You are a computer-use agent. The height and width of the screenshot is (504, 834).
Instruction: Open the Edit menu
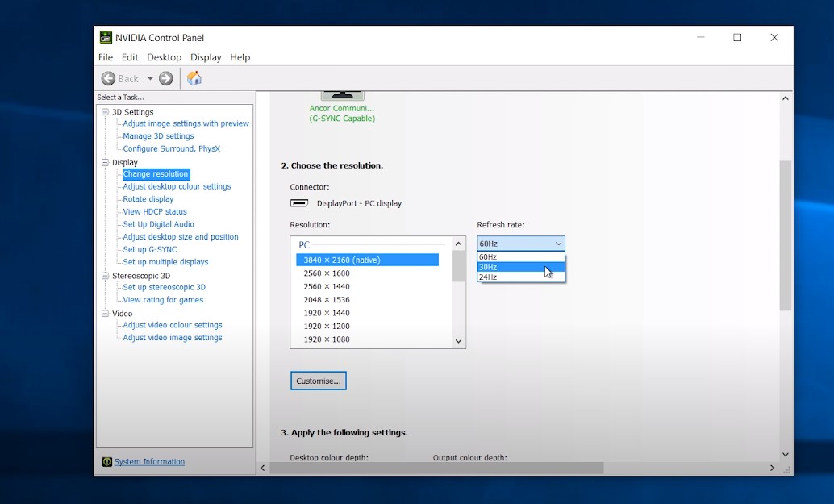tap(130, 57)
